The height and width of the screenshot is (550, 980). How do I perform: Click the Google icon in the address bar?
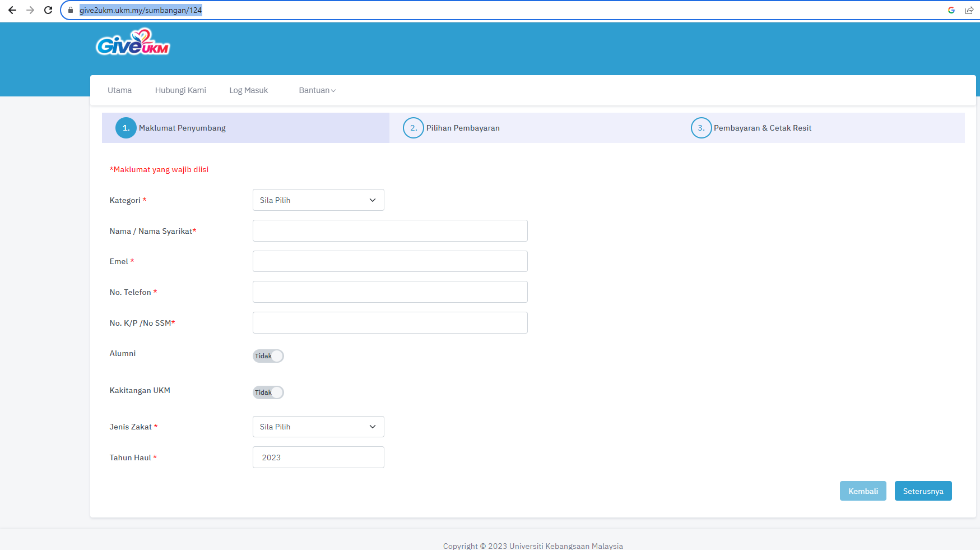point(951,10)
